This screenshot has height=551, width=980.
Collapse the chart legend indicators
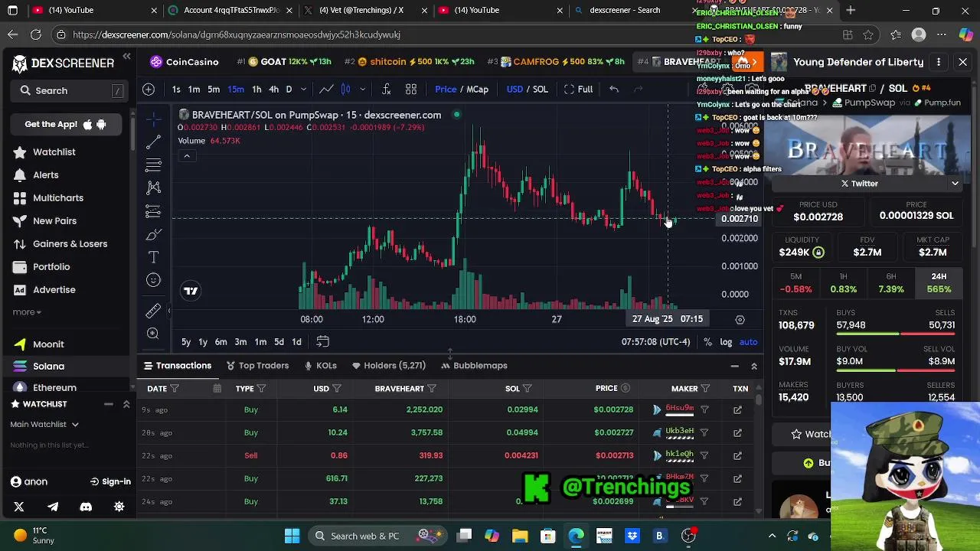tap(186, 156)
